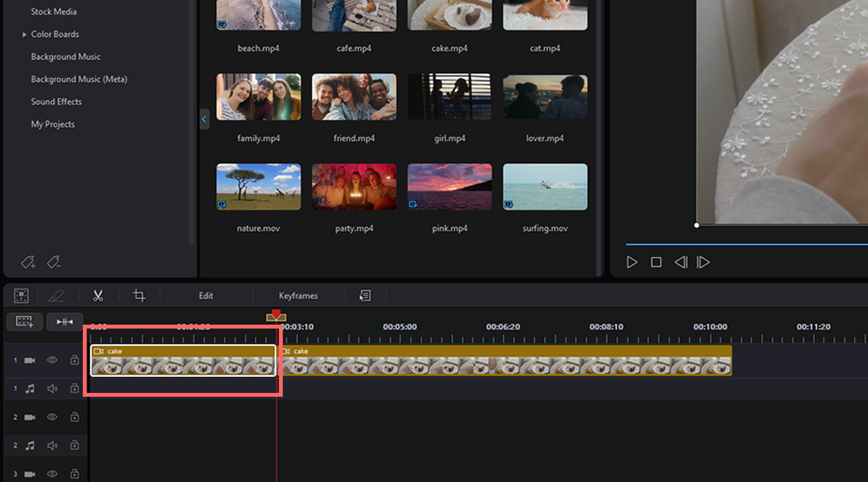868x482 pixels.
Task: Lock video track 2
Action: [74, 417]
